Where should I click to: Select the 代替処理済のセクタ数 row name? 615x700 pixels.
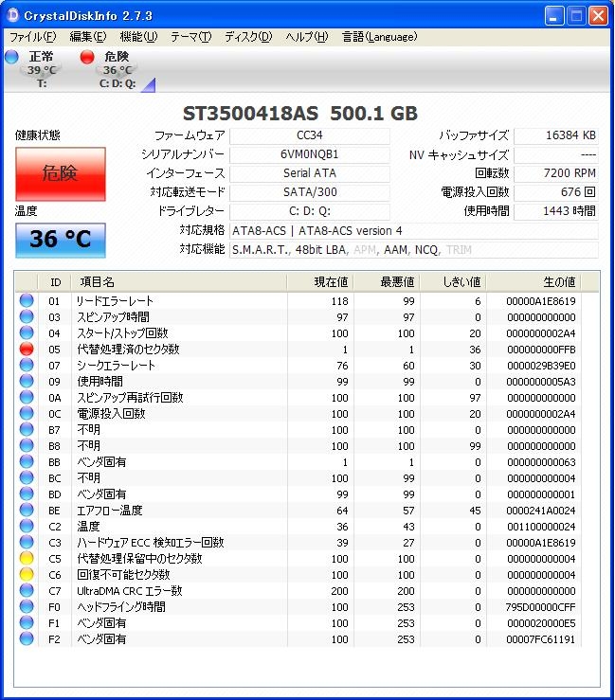click(x=128, y=350)
